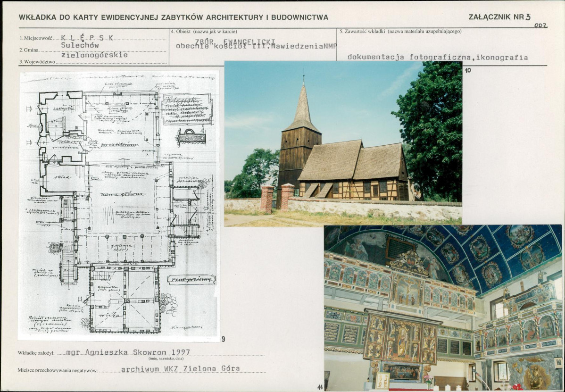Screen dimensions: 565x392
Task: Click the 'WKŁADKA DO KARTY EWIDENCYJNEJ' header title
Action: (173, 17)
